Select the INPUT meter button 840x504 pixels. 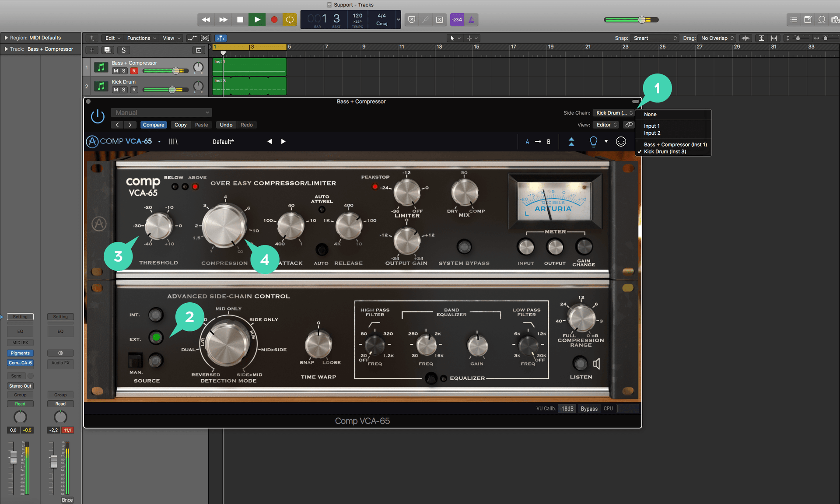526,247
